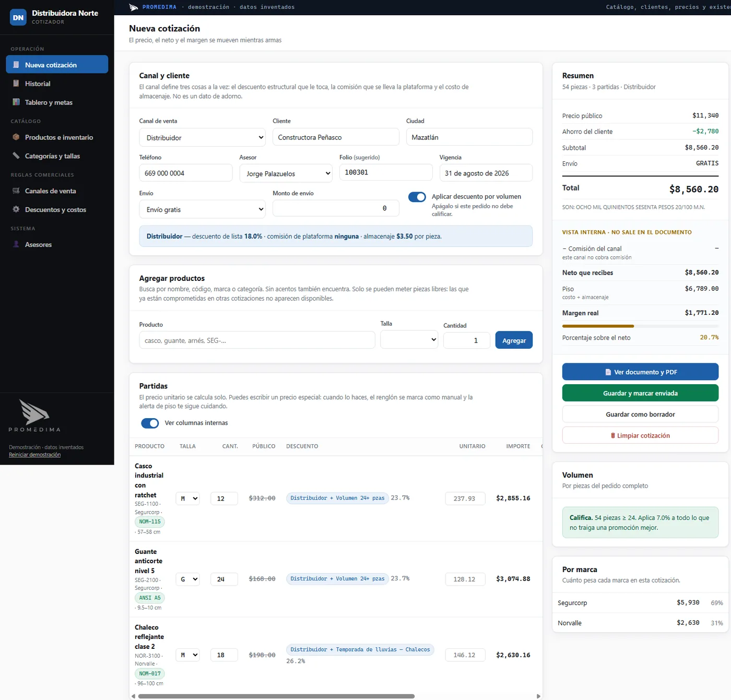731x700 pixels.
Task: Click the DN Distribuidora Norte logo badge
Action: [x=18, y=17]
